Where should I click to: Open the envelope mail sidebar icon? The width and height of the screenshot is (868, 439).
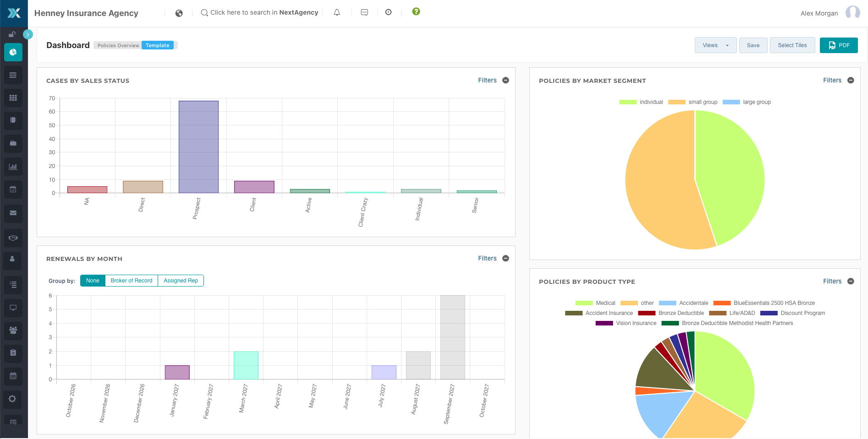[13, 213]
